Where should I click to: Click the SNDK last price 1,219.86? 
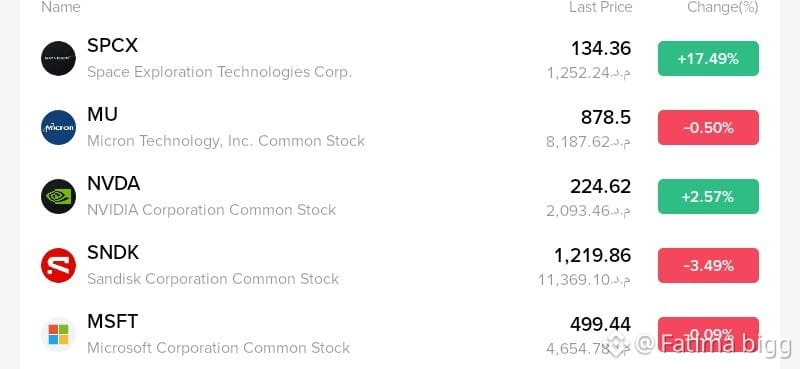pyautogui.click(x=592, y=255)
